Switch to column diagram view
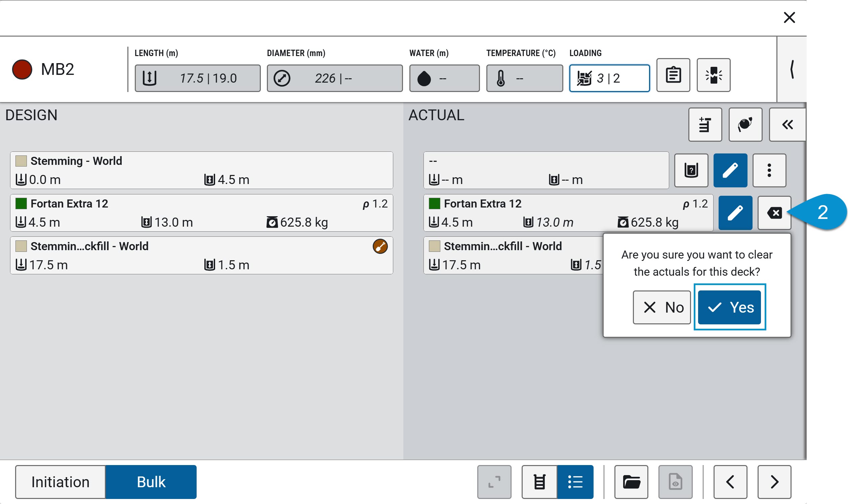 (x=539, y=482)
